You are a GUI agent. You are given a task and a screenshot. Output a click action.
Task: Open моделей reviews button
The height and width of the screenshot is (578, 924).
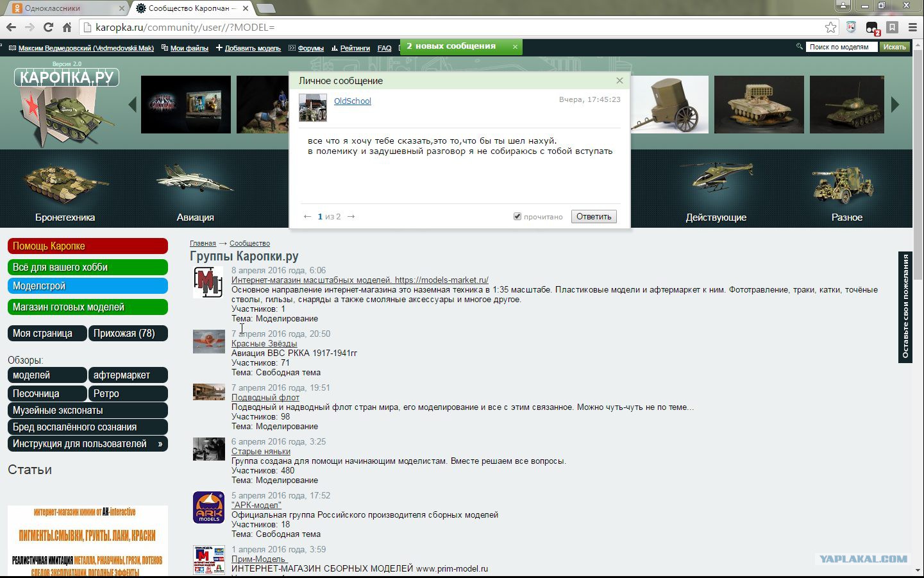(47, 375)
